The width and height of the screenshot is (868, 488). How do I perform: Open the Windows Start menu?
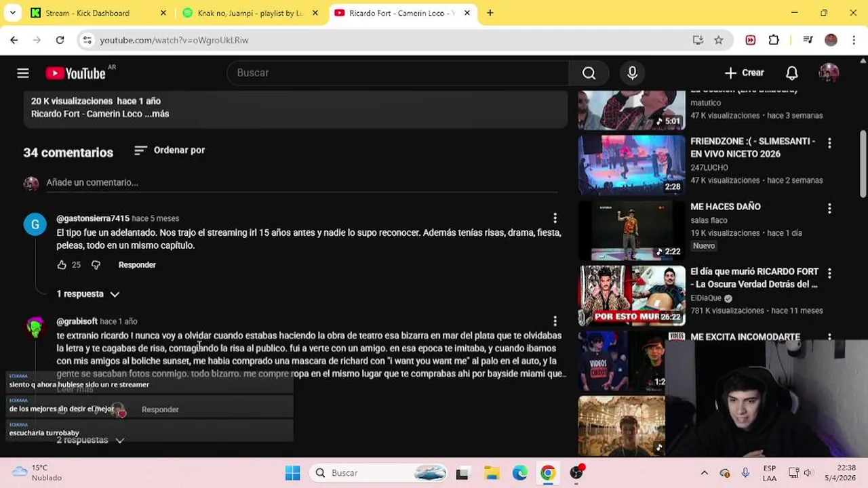[293, 473]
